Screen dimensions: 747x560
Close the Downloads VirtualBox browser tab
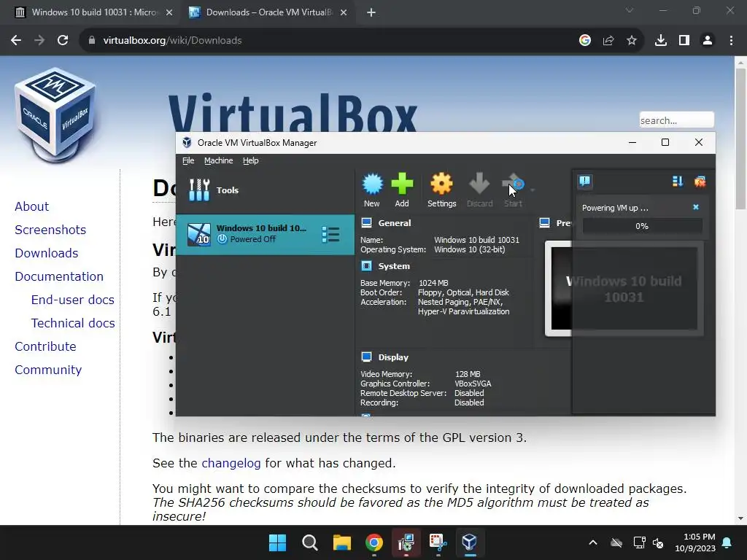click(x=344, y=12)
